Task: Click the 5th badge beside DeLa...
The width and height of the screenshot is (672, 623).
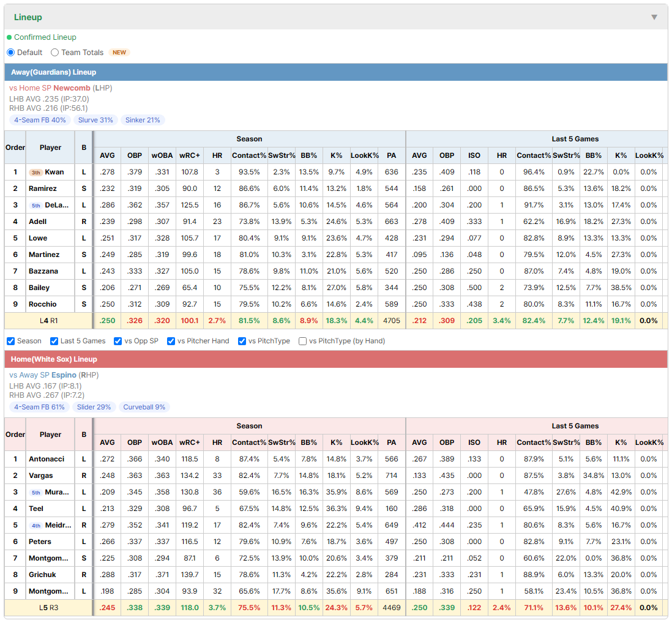Action: 36,206
